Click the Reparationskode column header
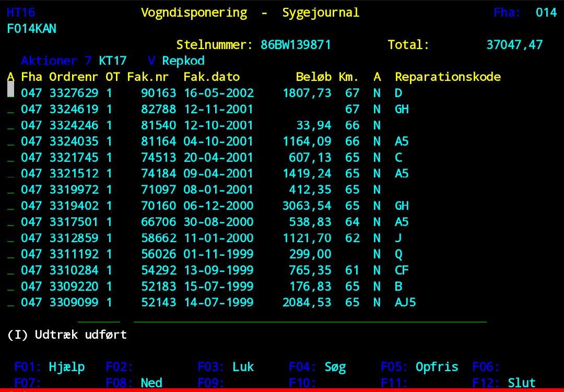The image size is (564, 392). pos(448,77)
